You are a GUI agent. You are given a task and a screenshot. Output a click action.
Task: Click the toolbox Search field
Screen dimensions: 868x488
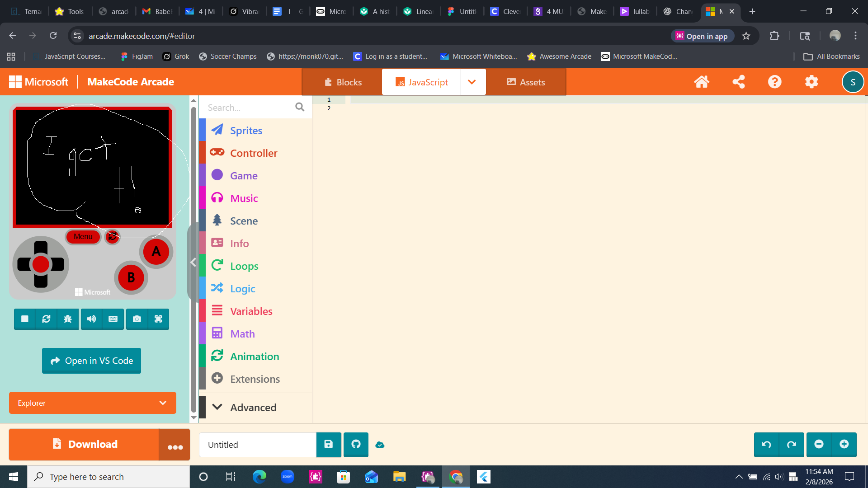249,108
